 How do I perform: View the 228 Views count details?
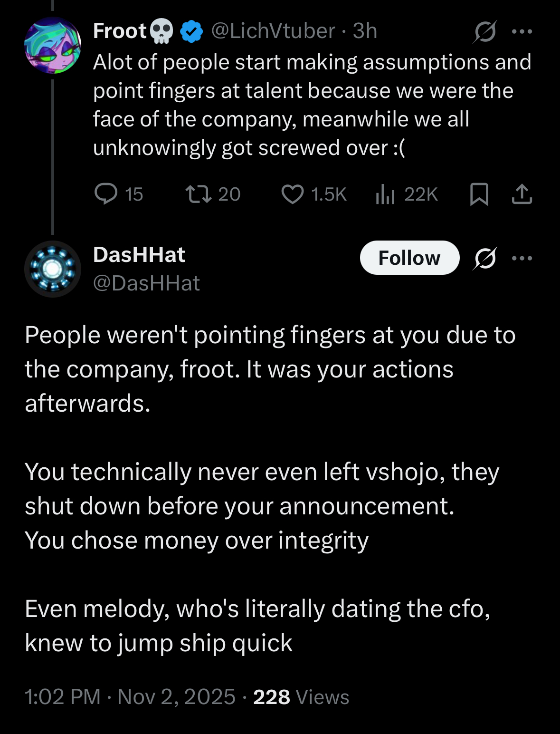pyautogui.click(x=301, y=697)
